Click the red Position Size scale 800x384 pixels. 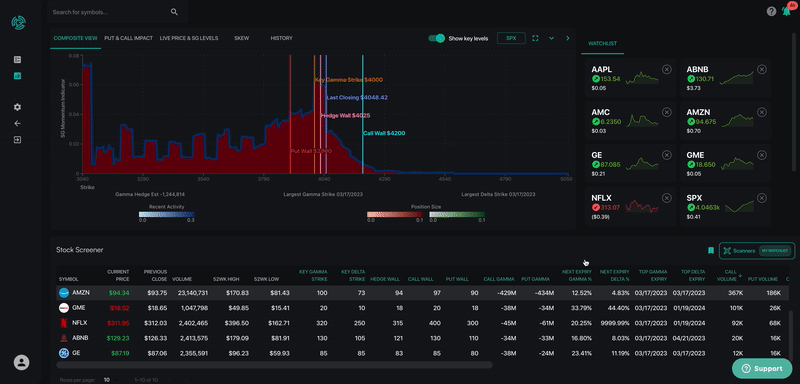tap(394, 215)
